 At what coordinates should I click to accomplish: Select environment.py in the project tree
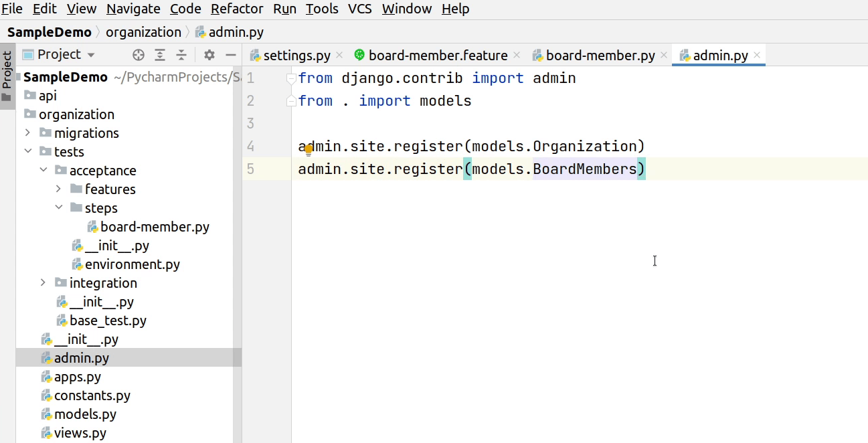coord(132,264)
